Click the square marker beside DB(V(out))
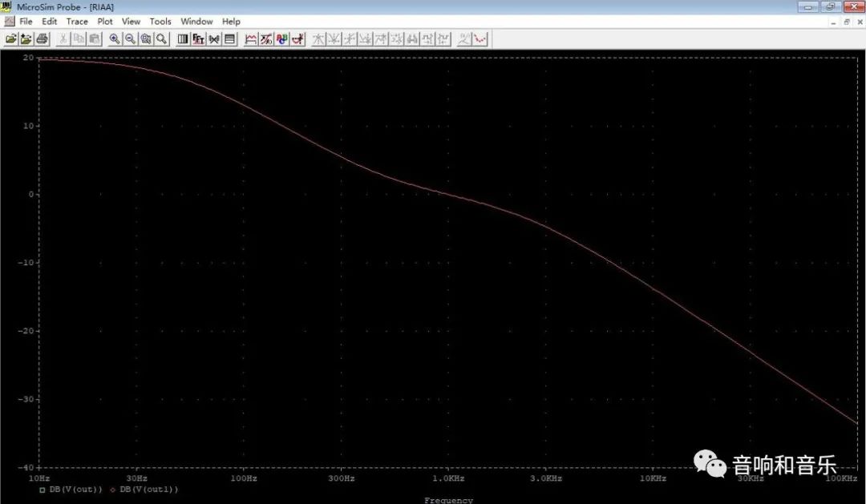 pos(42,490)
